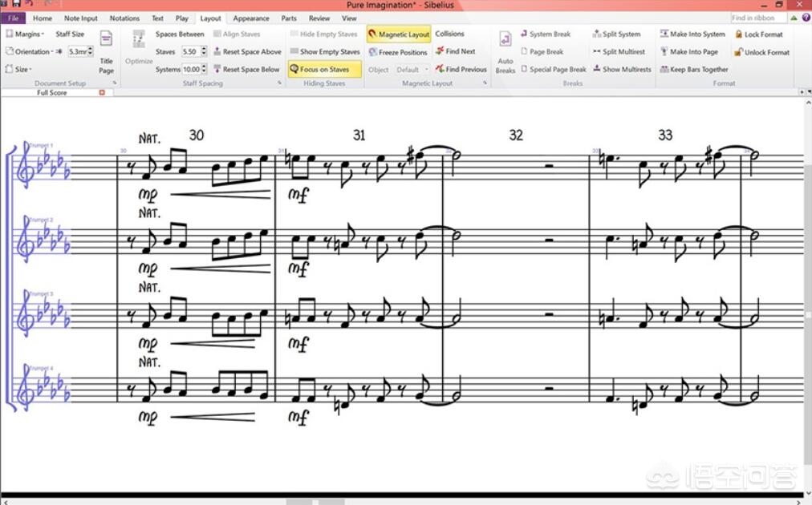Switch to the Appearance tab
Image resolution: width=812 pixels, height=505 pixels.
[x=250, y=18]
